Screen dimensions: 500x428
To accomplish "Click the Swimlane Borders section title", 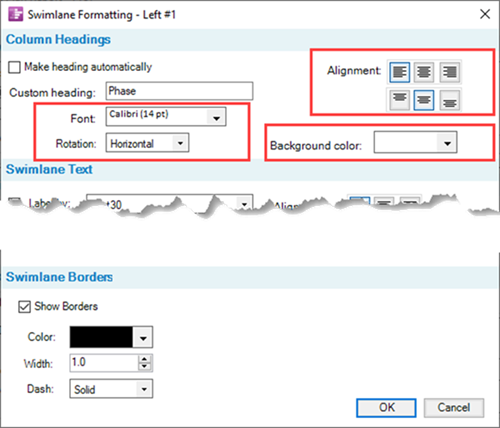I will 59,277.
